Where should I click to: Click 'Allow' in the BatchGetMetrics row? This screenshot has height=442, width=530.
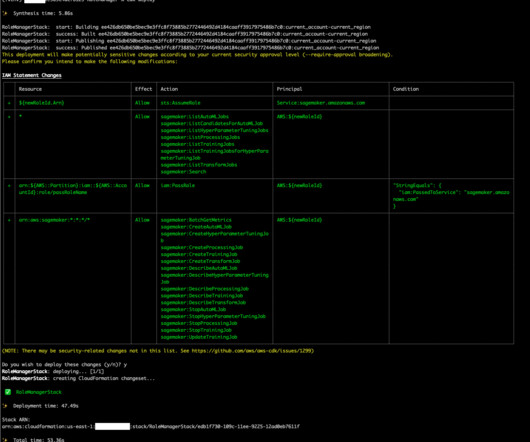click(x=142, y=220)
